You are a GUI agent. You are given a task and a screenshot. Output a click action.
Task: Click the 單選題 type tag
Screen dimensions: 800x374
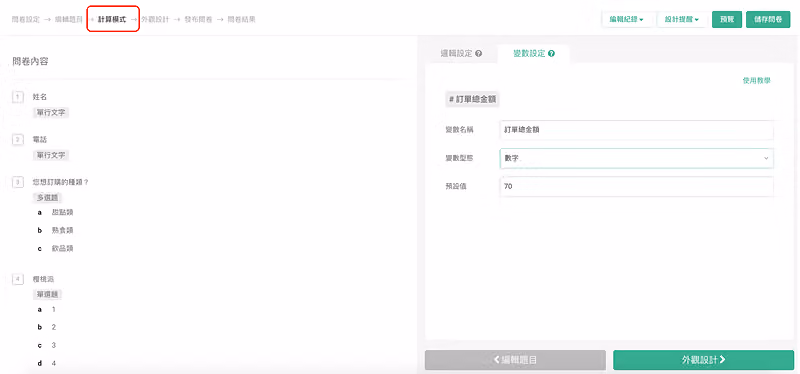tap(47, 294)
